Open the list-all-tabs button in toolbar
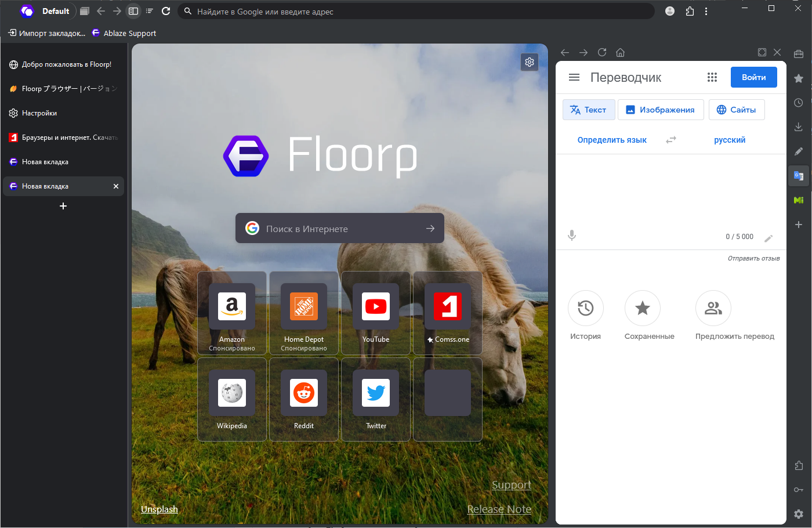Image resolution: width=812 pixels, height=528 pixels. (150, 11)
